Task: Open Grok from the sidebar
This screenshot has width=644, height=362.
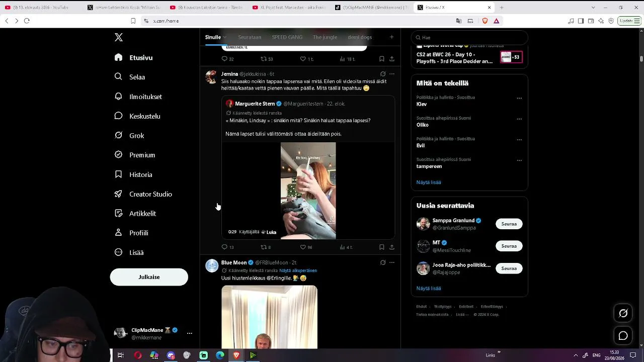Action: pos(129,136)
